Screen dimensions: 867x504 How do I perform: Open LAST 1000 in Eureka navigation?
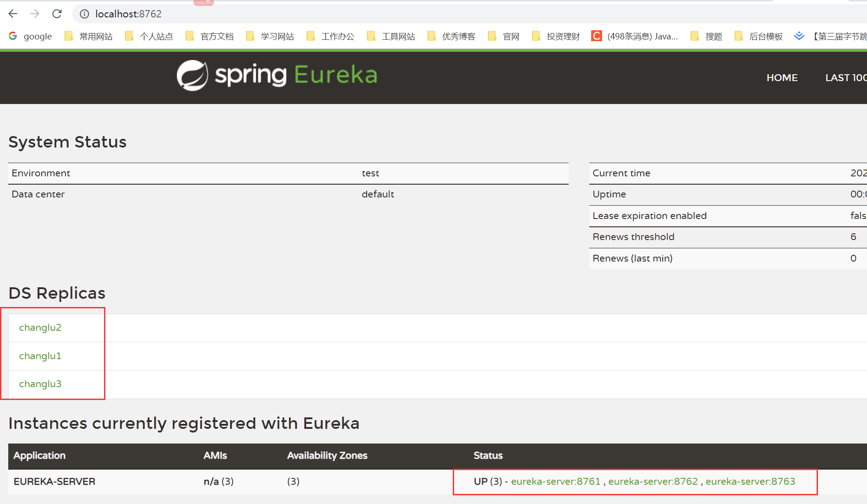(x=846, y=78)
